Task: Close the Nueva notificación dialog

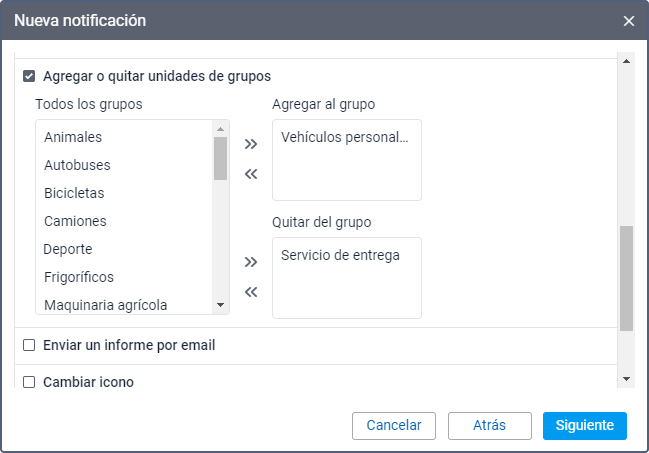Action: 628,21
